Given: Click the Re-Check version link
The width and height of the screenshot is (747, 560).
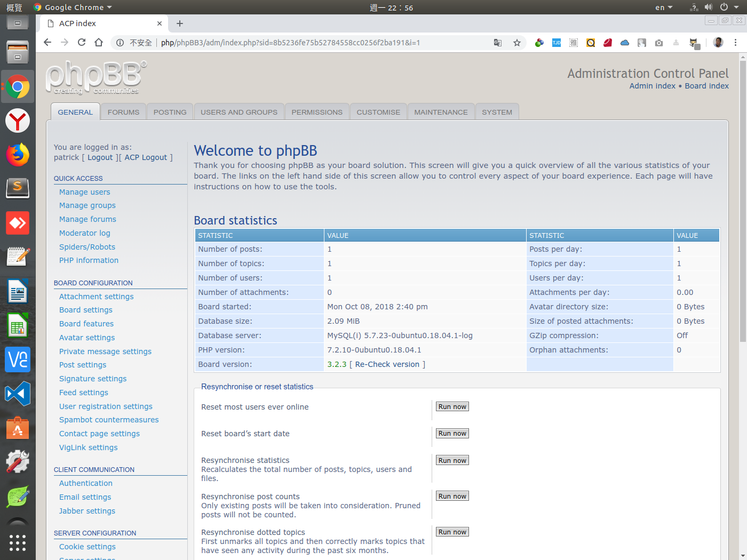Looking at the screenshot, I should [387, 364].
